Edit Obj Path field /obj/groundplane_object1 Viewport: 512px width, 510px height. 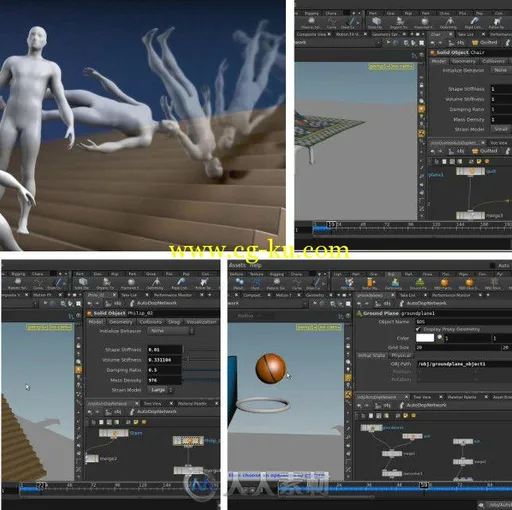coord(464,364)
